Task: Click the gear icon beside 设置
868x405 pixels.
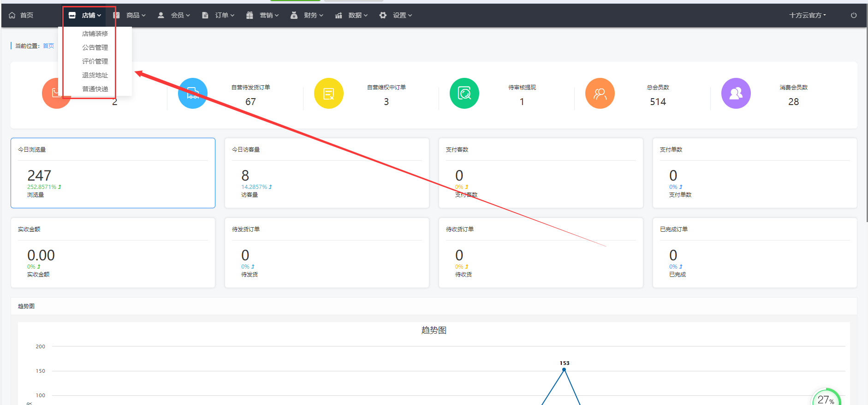Action: pyautogui.click(x=383, y=15)
